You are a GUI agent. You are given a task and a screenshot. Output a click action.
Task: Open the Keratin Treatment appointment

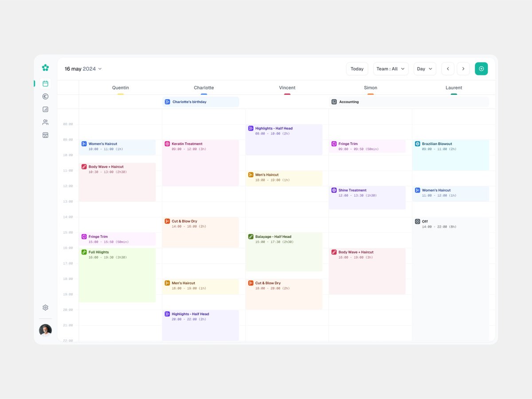201,163
